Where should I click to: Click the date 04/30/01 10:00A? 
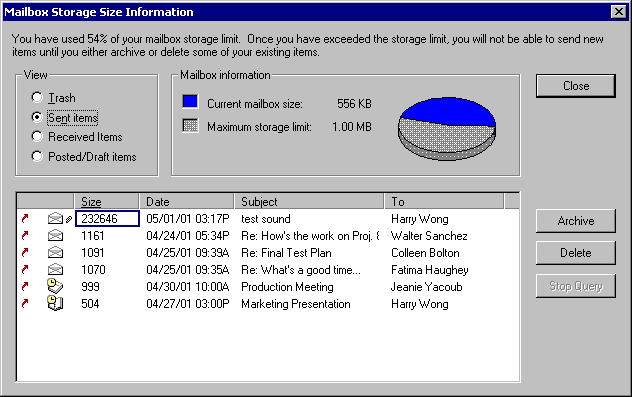pos(188,287)
